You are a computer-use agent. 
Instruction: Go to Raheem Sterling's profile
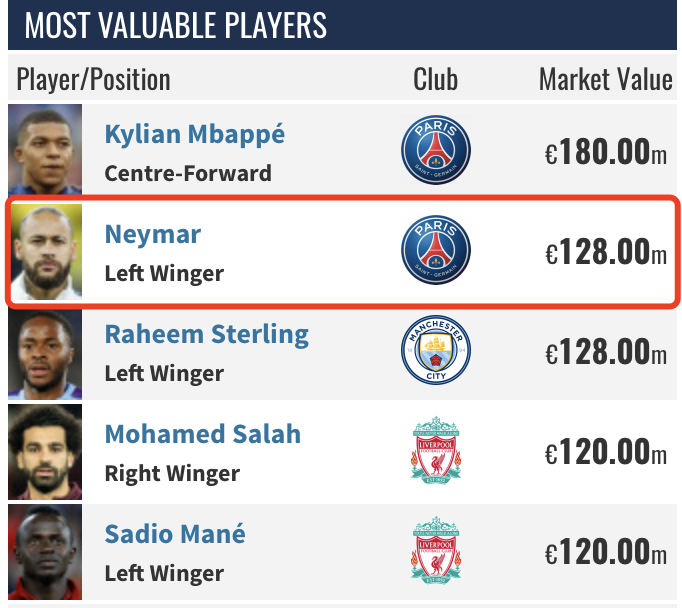(x=206, y=334)
